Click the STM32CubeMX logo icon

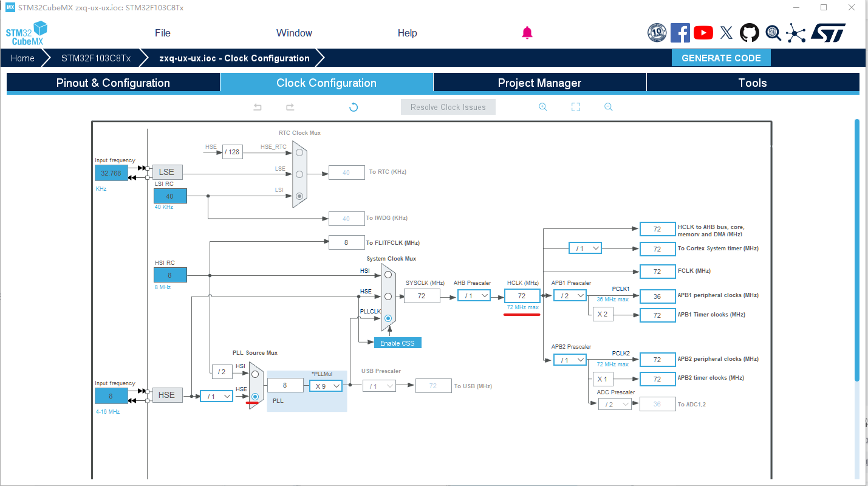coord(26,33)
